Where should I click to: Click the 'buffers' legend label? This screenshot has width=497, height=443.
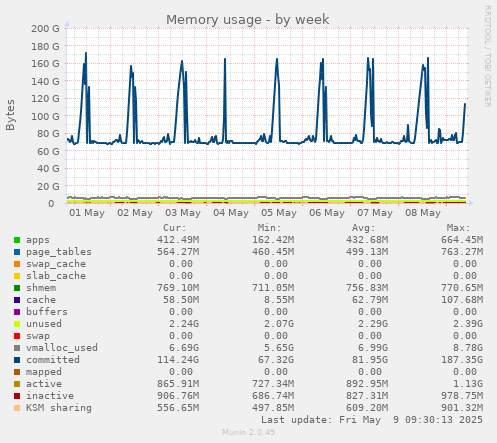pyautogui.click(x=47, y=312)
